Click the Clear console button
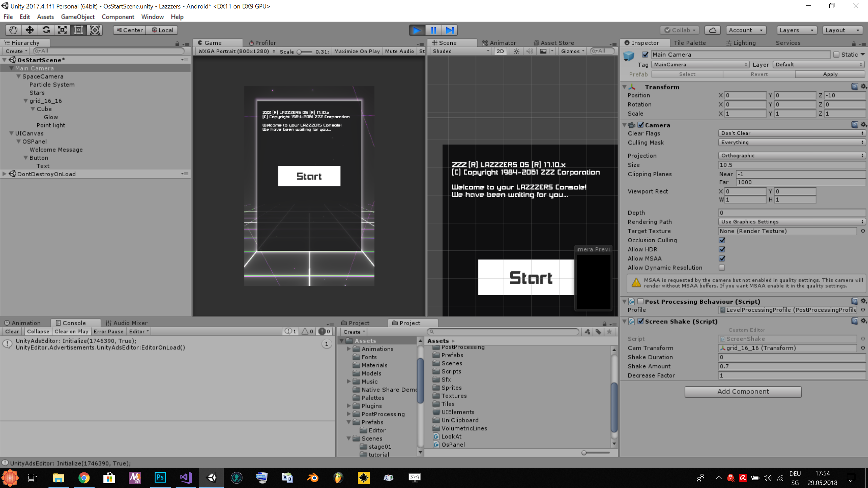Viewport: 868px width, 488px height. 12,331
